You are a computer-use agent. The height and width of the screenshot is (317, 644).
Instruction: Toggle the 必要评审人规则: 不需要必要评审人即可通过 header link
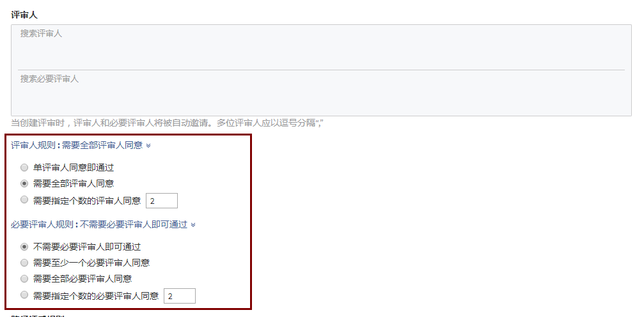click(x=99, y=225)
